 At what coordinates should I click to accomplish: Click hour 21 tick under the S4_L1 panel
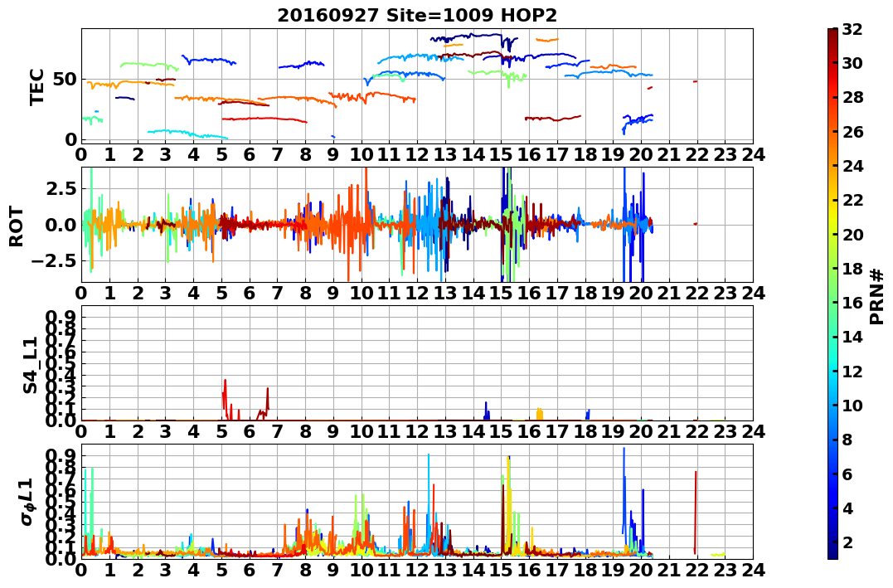[669, 432]
